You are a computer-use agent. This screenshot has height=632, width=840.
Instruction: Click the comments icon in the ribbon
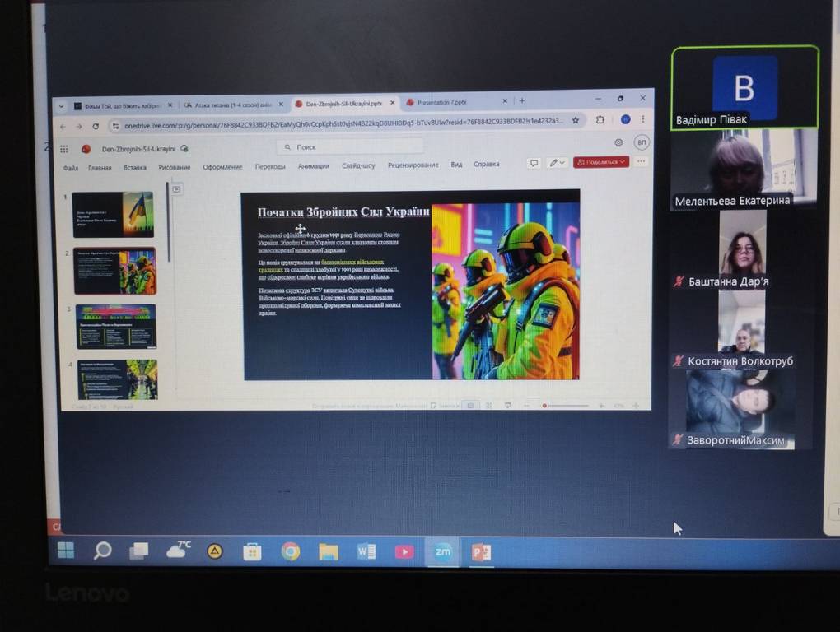coord(534,162)
